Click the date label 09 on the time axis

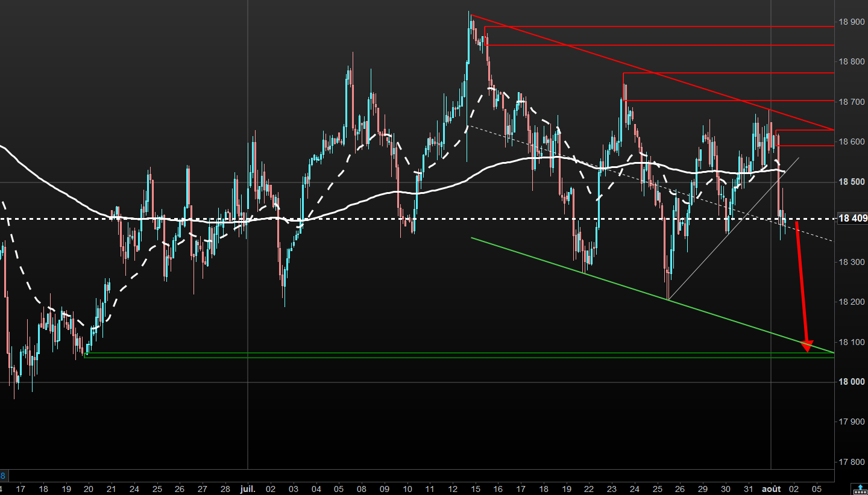pos(385,488)
